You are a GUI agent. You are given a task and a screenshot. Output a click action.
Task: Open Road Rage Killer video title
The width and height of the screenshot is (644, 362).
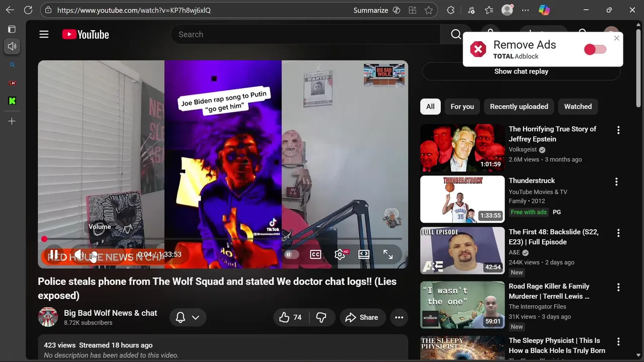click(x=549, y=291)
